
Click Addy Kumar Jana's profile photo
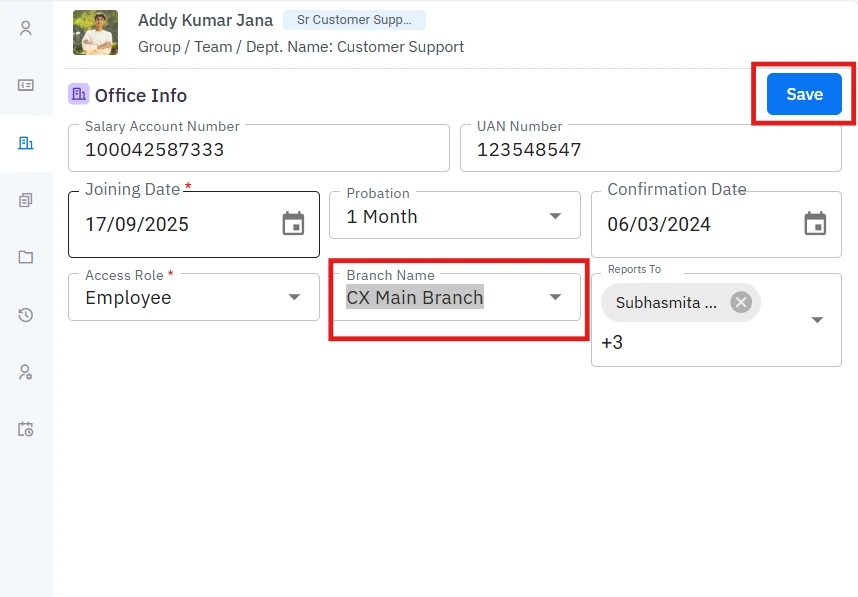coord(95,32)
